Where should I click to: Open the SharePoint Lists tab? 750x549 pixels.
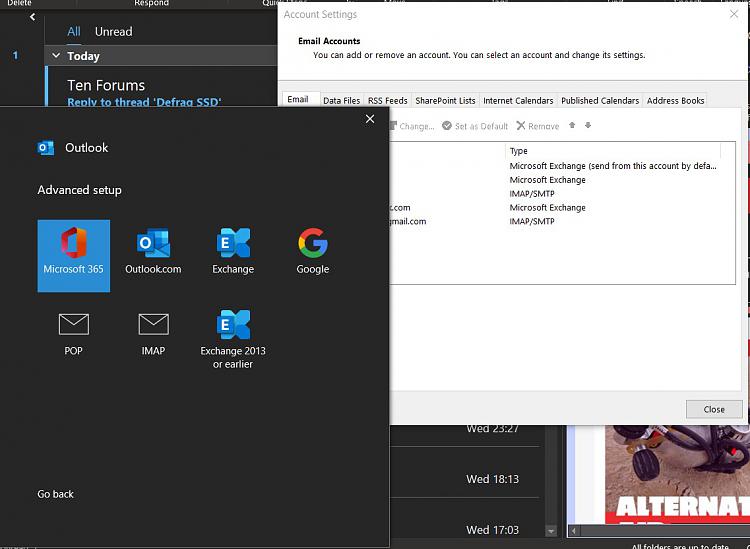point(445,100)
